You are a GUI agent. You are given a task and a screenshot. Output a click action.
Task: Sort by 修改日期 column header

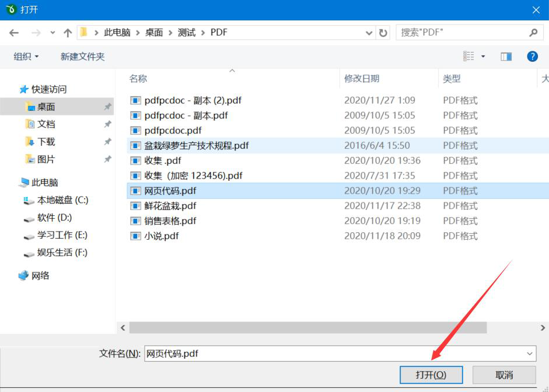click(x=362, y=78)
